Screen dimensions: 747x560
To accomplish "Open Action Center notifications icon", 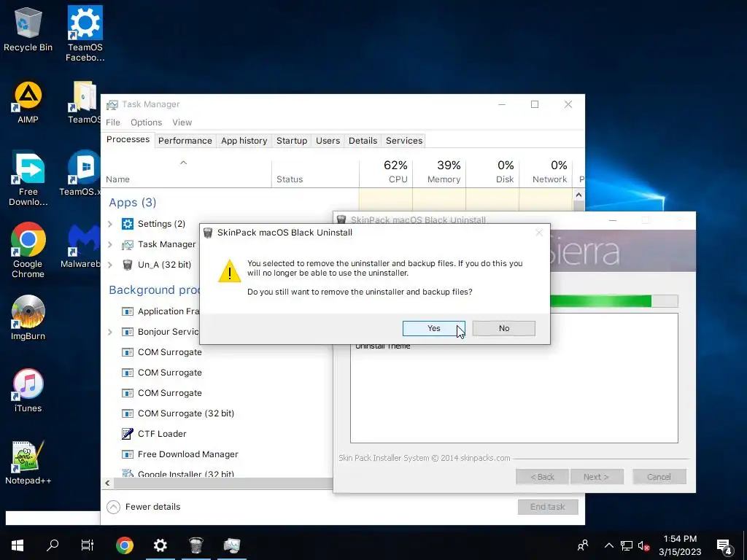I will (724, 546).
